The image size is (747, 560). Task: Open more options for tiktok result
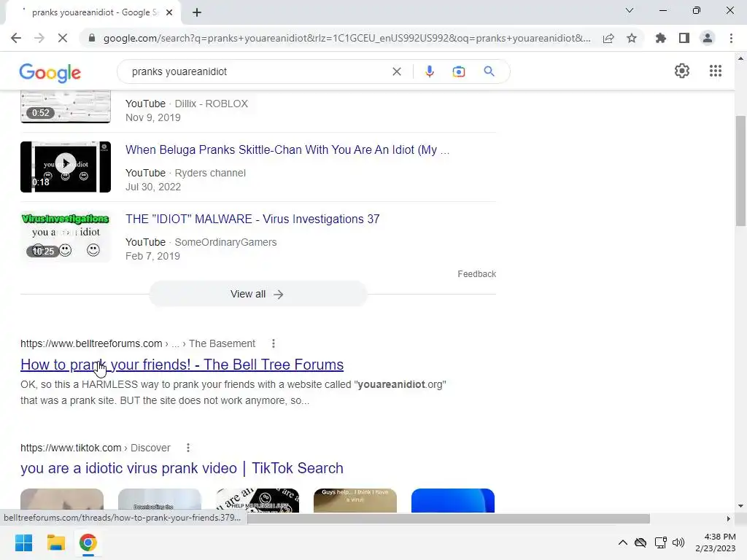188,448
